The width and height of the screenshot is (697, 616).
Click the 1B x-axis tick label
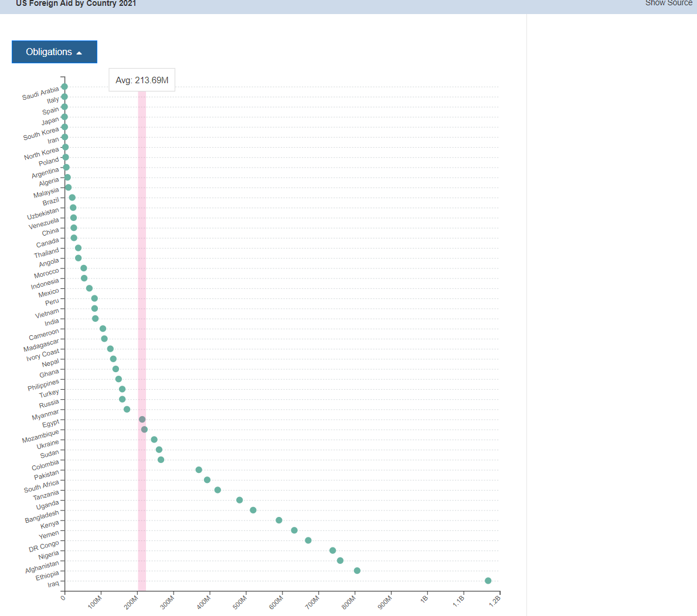[x=424, y=599]
